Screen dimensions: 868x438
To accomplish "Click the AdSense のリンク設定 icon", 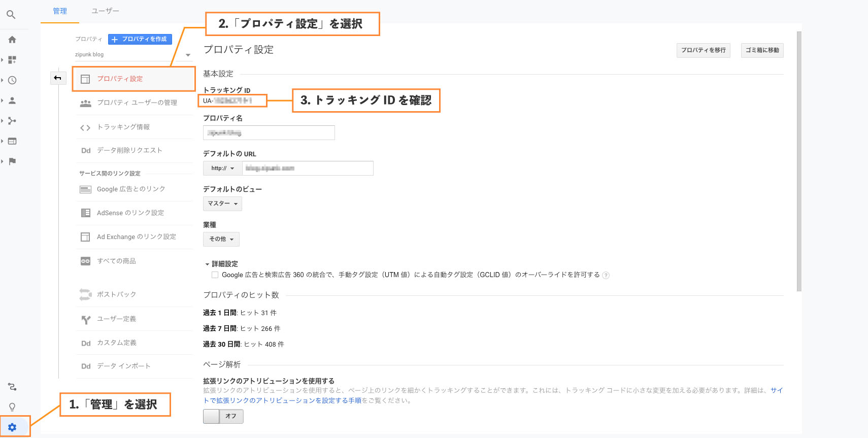I will click(86, 213).
